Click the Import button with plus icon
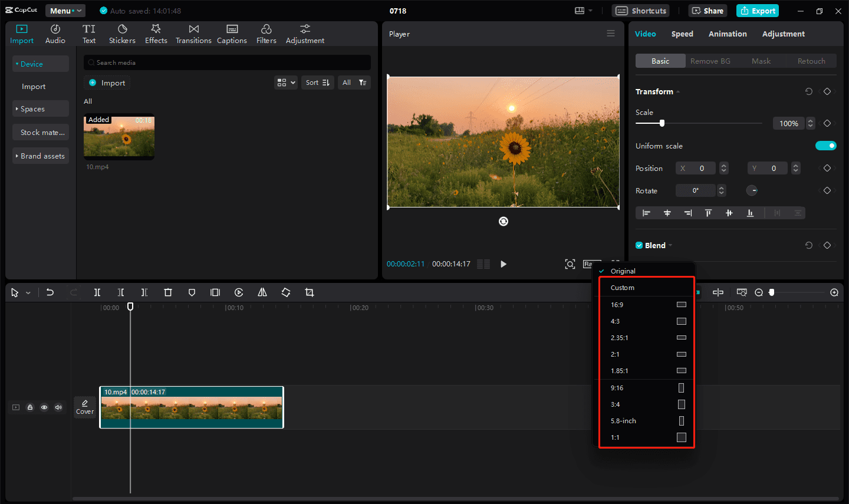The height and width of the screenshot is (504, 849). (x=107, y=83)
